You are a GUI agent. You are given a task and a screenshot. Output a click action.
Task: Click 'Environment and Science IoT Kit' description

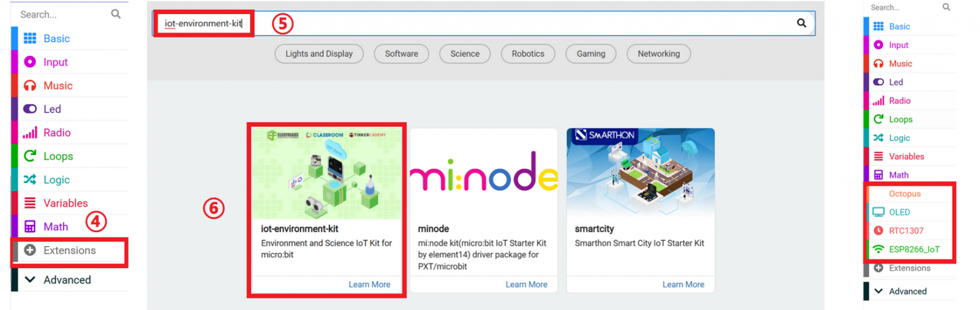[x=326, y=249]
